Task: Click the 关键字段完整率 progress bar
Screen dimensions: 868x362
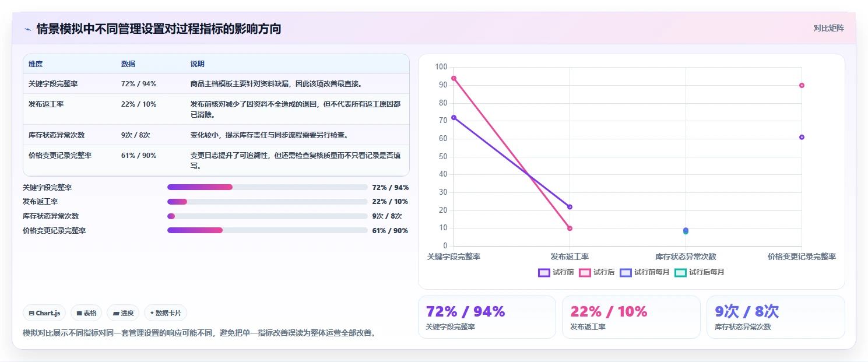Action: pyautogui.click(x=267, y=187)
